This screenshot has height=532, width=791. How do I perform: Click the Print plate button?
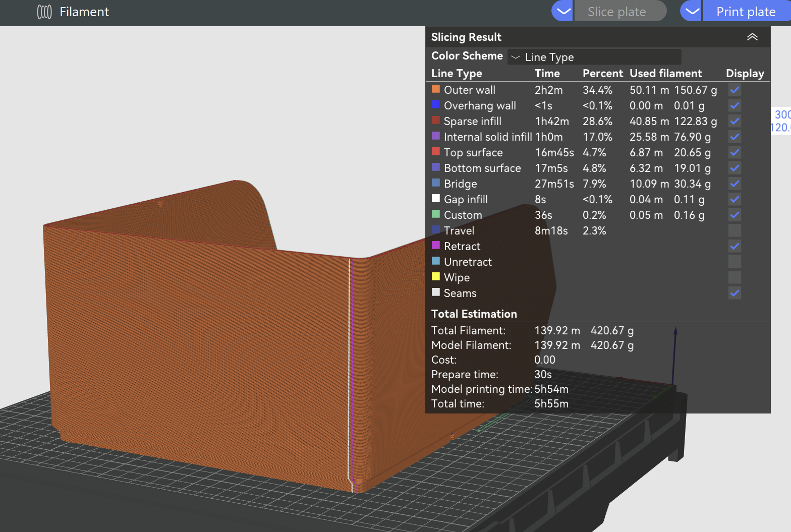tap(746, 12)
